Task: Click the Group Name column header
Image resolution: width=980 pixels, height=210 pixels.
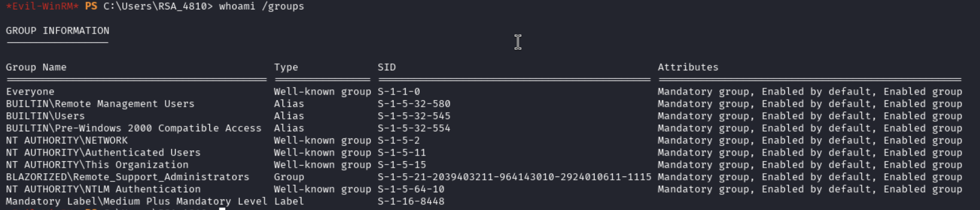Action: coord(36,67)
